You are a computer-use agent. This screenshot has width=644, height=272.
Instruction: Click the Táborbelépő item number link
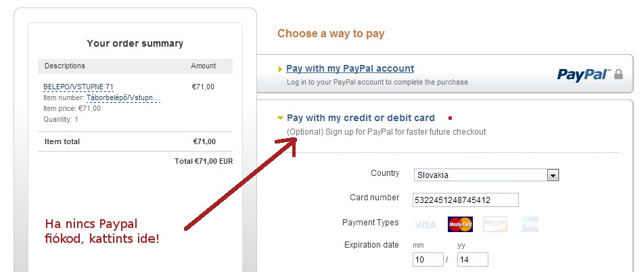[x=123, y=97]
